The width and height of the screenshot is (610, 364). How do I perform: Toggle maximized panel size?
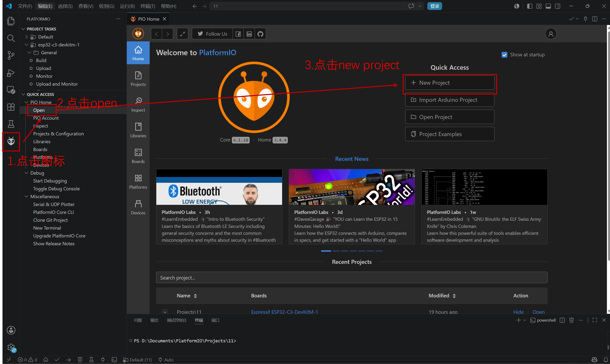pos(595,320)
